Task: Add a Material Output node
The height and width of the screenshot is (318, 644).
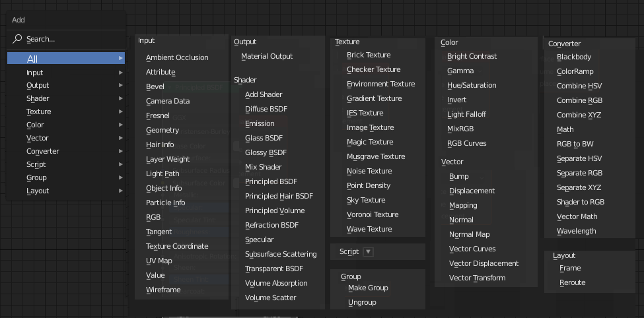Action: [267, 56]
